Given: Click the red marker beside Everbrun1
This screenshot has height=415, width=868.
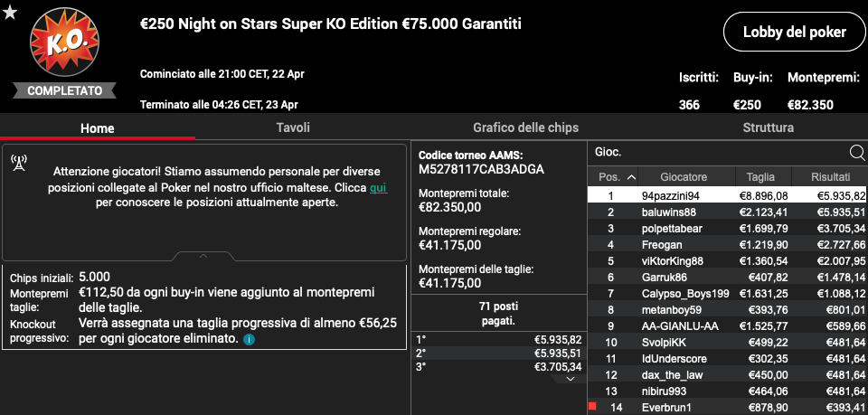Looking at the screenshot, I should pos(593,407).
